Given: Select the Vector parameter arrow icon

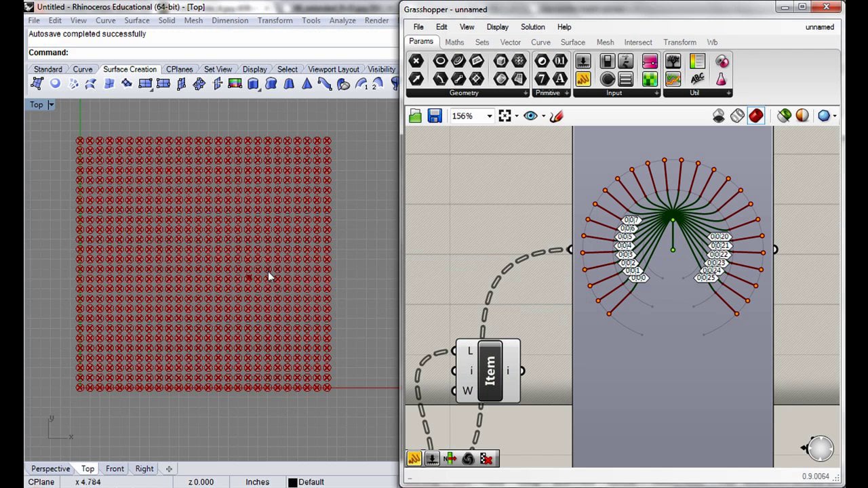Looking at the screenshot, I should 416,79.
